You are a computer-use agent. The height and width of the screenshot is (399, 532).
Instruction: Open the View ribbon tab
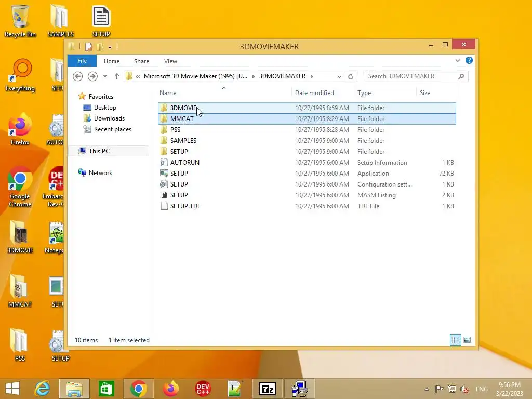click(170, 61)
